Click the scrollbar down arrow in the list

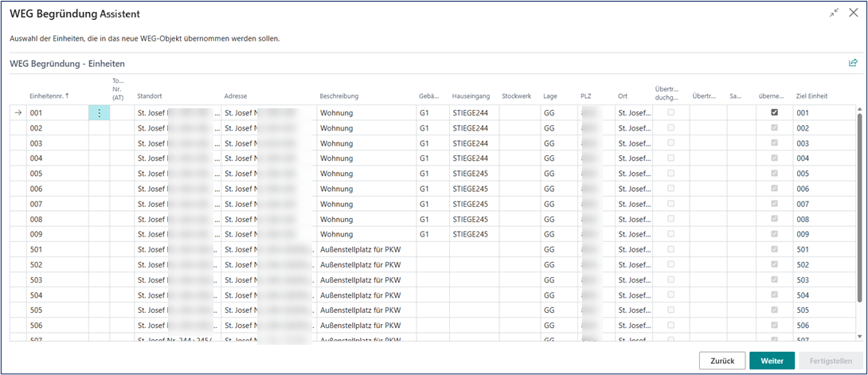858,337
